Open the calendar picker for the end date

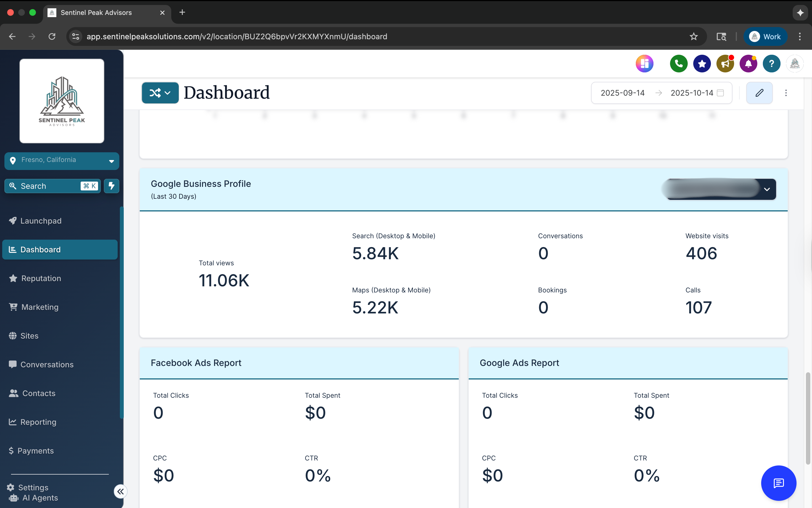pyautogui.click(x=720, y=93)
